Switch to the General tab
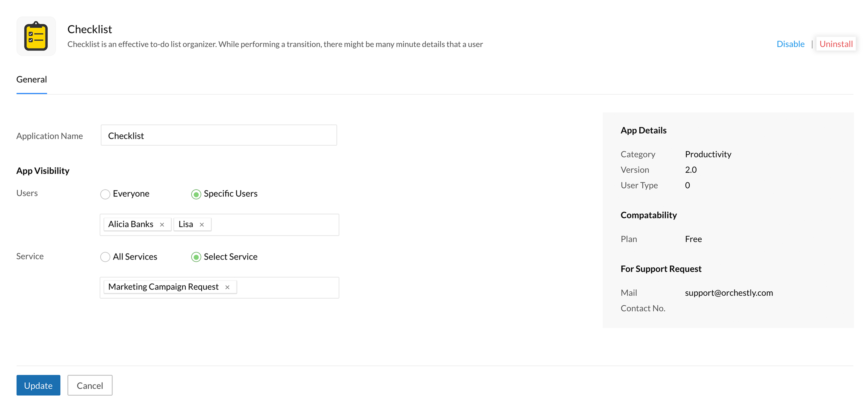The image size is (868, 414). pos(32,79)
